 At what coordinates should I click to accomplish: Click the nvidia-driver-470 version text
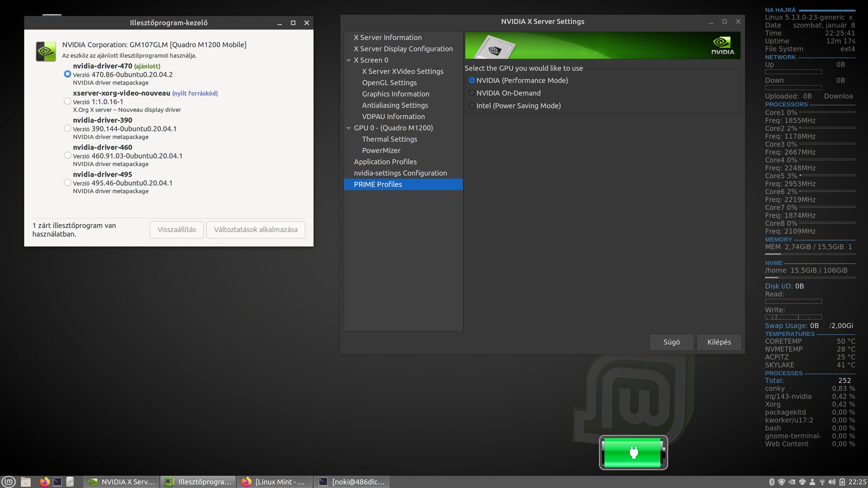click(x=123, y=75)
